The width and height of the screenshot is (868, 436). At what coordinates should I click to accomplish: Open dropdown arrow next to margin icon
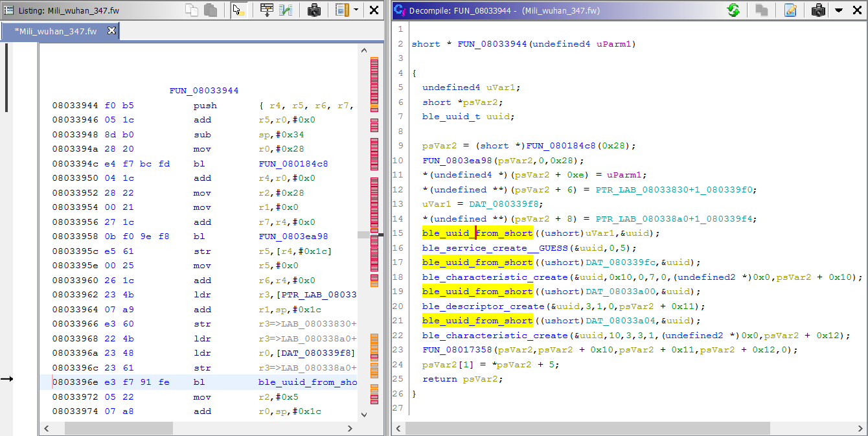(x=356, y=10)
